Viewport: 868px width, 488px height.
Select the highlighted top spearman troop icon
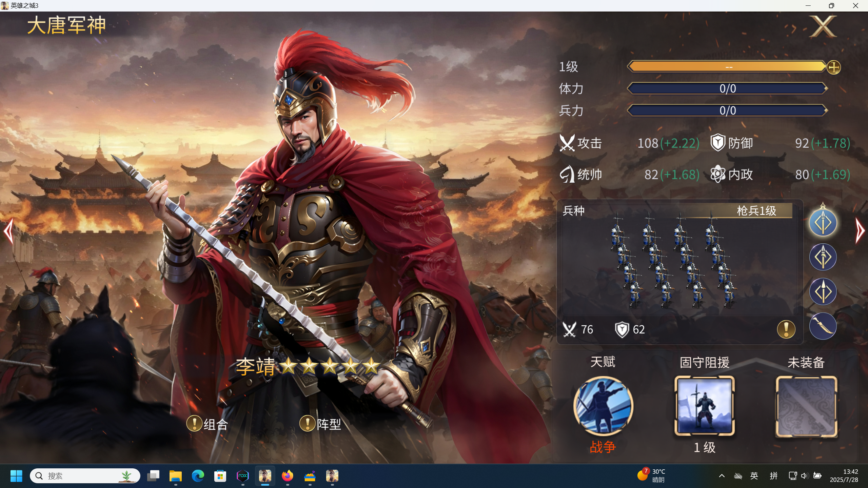coord(823,223)
